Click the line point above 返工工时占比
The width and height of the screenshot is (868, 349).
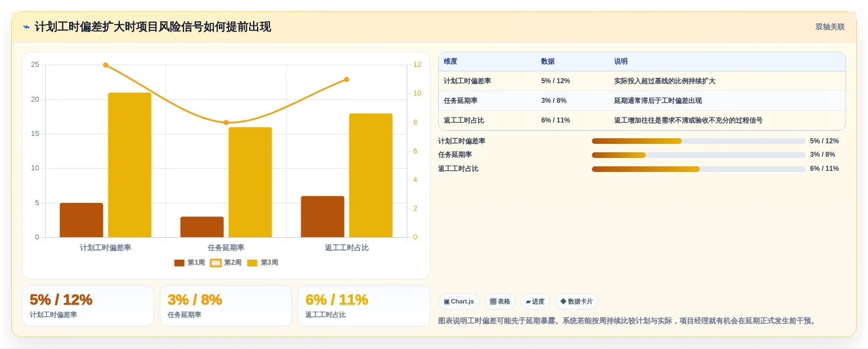pos(347,79)
